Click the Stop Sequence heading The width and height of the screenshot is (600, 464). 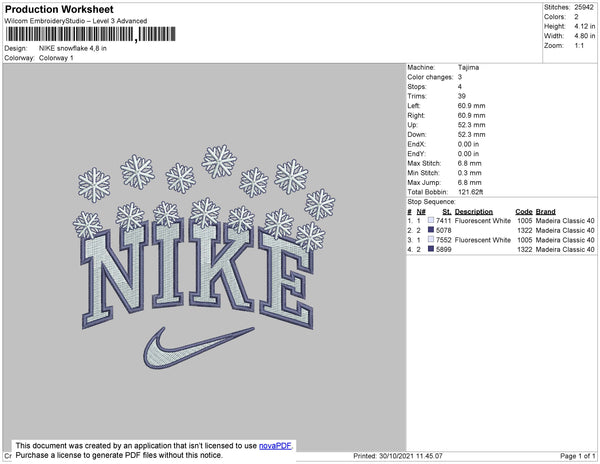431,202
